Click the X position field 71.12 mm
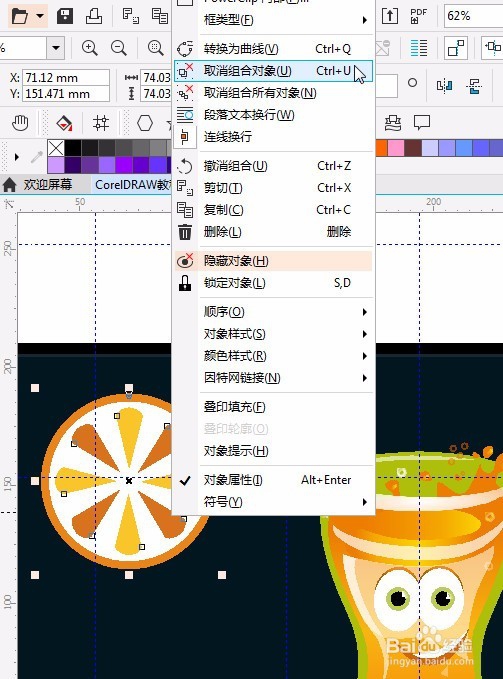The image size is (503, 679). click(66, 78)
